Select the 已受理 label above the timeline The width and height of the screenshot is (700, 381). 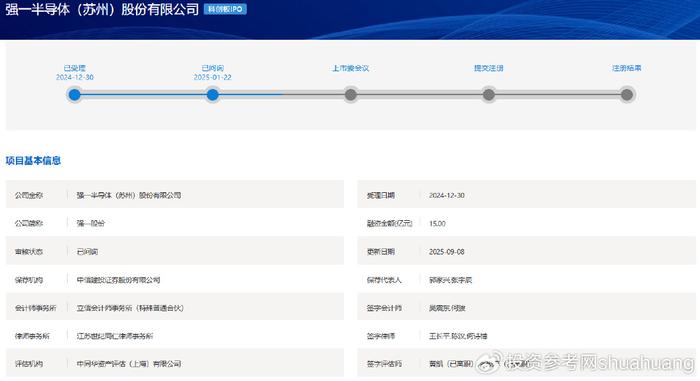pos(75,68)
